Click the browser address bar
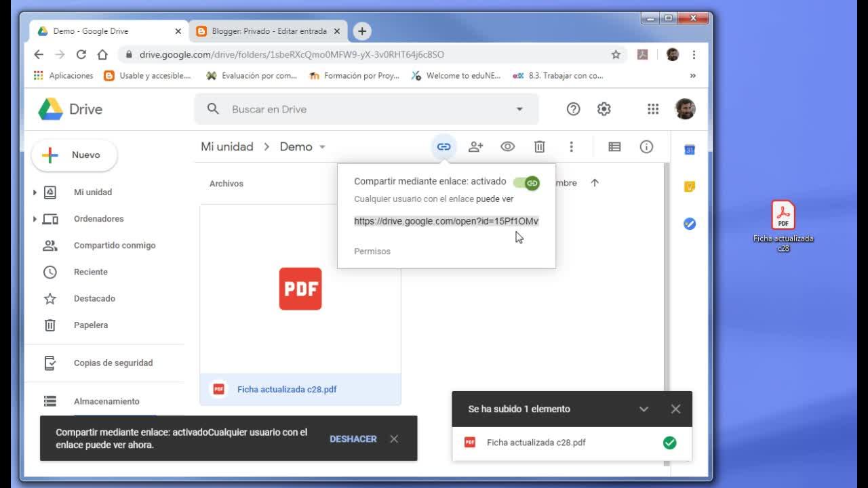 [x=372, y=55]
